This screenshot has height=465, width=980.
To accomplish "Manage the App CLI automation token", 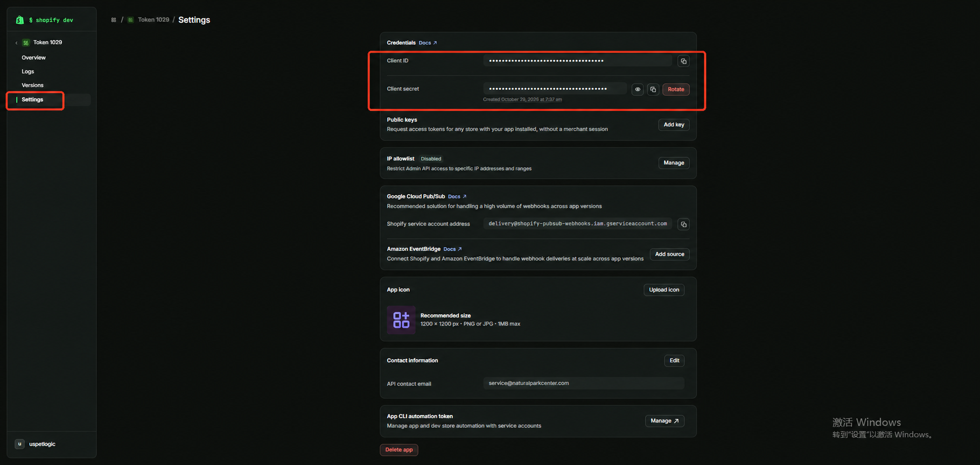I will pos(664,421).
